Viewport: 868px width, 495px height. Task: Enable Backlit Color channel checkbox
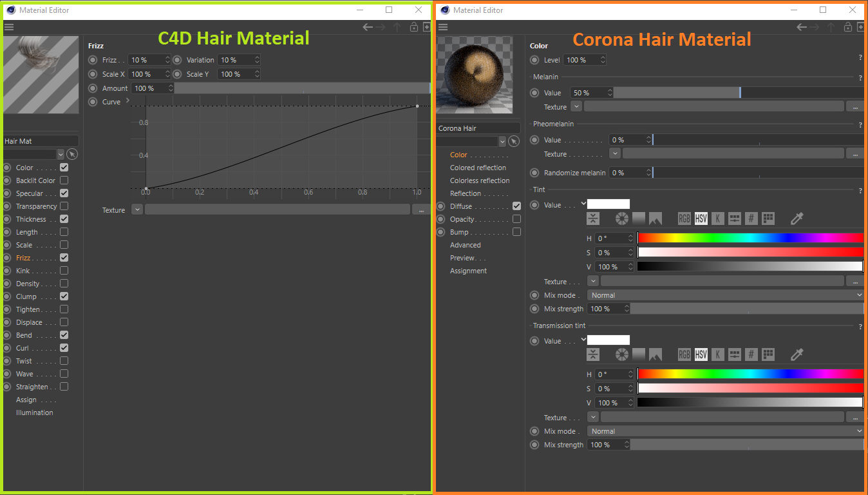point(64,180)
